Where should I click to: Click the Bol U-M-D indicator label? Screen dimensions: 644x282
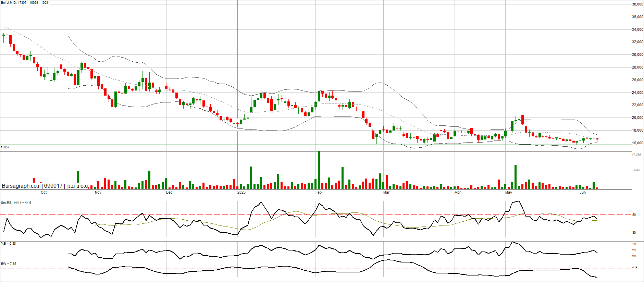[x=25, y=3]
